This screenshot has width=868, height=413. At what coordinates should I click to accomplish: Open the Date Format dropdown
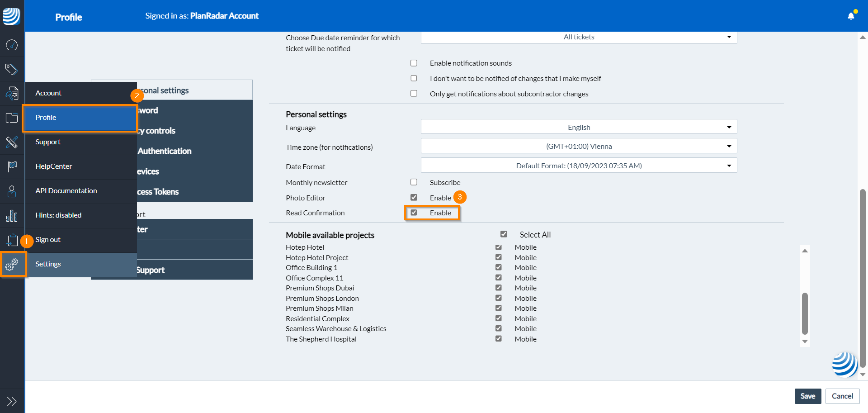coord(579,166)
